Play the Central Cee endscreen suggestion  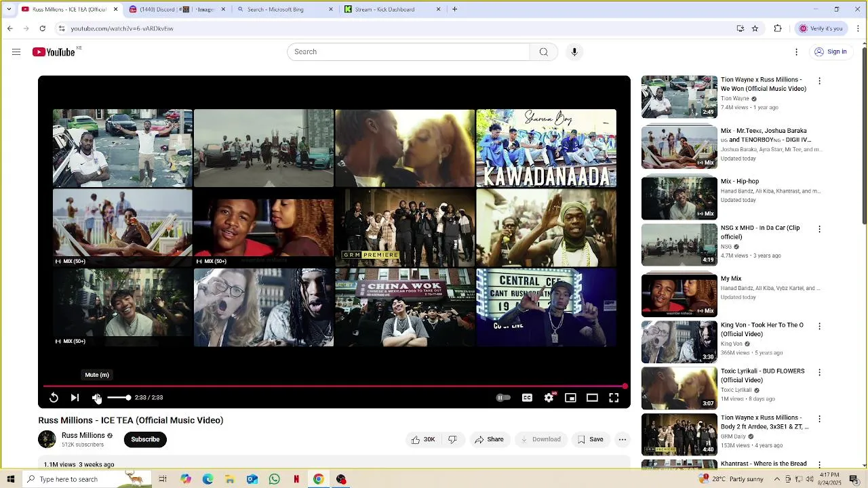pyautogui.click(x=546, y=307)
